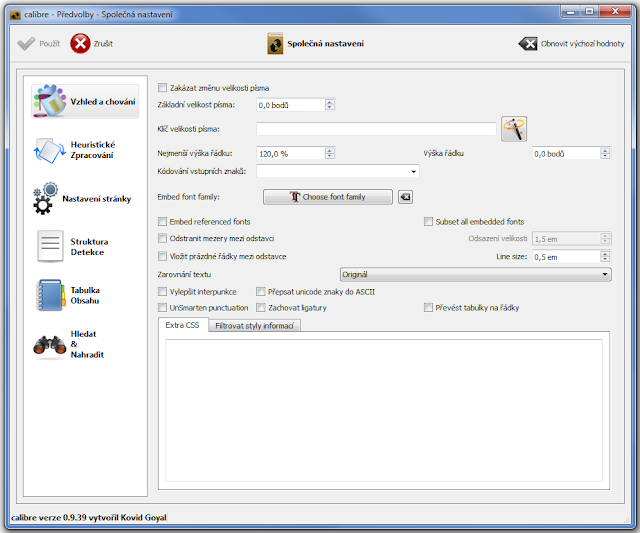Click Zrušit button label

(103, 44)
